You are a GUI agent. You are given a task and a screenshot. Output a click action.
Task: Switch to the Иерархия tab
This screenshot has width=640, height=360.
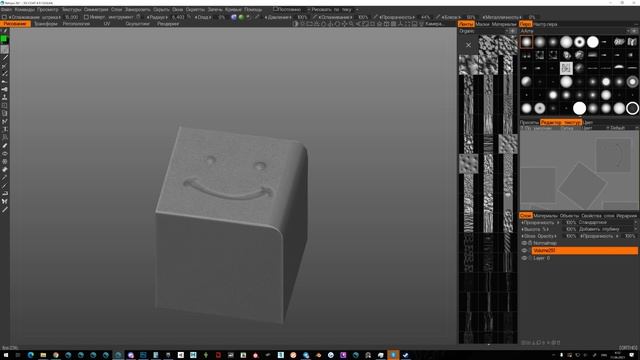point(627,216)
